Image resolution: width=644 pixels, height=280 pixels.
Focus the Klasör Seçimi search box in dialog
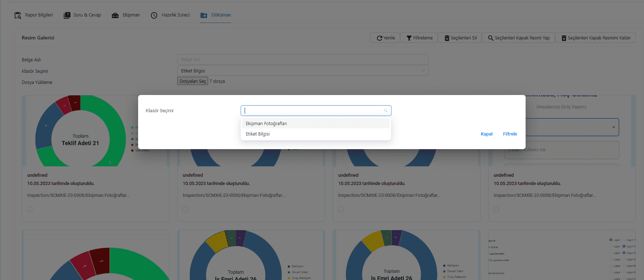point(316,110)
